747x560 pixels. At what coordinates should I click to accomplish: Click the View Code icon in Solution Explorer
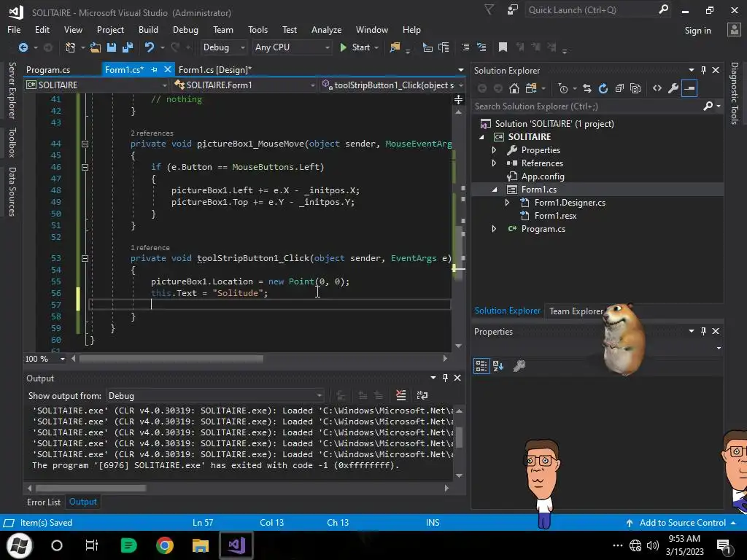pos(657,88)
